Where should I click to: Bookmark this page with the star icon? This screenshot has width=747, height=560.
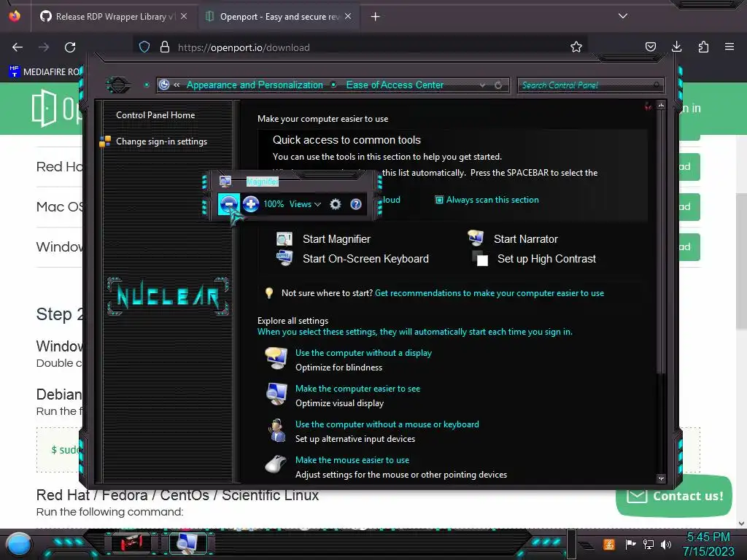[576, 47]
